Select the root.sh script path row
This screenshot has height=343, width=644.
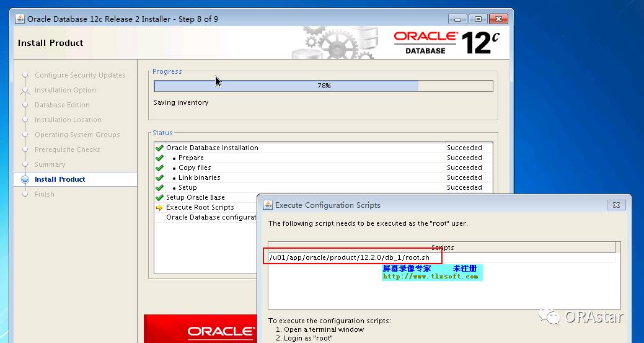tap(441, 257)
